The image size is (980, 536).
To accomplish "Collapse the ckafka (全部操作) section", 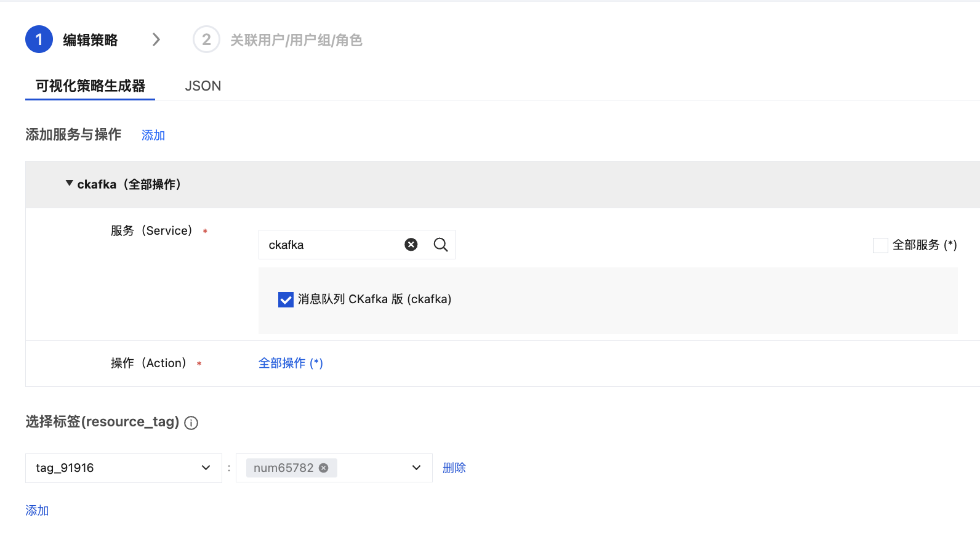I will pos(70,184).
